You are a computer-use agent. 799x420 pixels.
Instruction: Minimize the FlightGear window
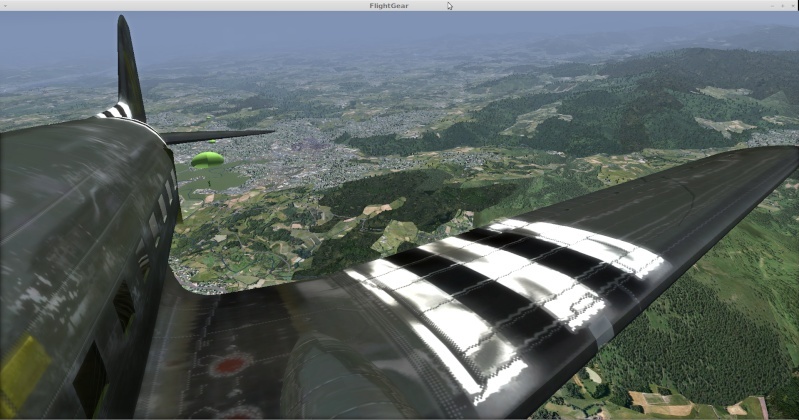tap(773, 6)
